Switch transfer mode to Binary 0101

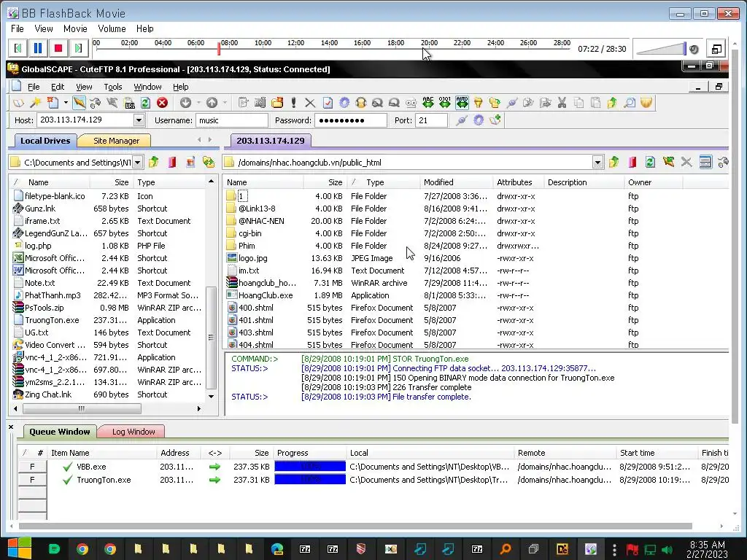pos(445,103)
